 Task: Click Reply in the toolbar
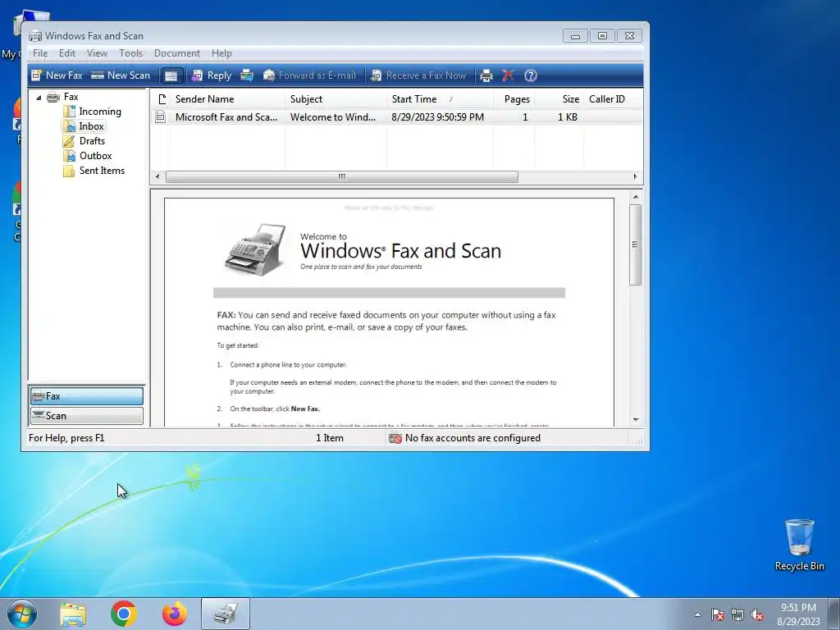212,75
